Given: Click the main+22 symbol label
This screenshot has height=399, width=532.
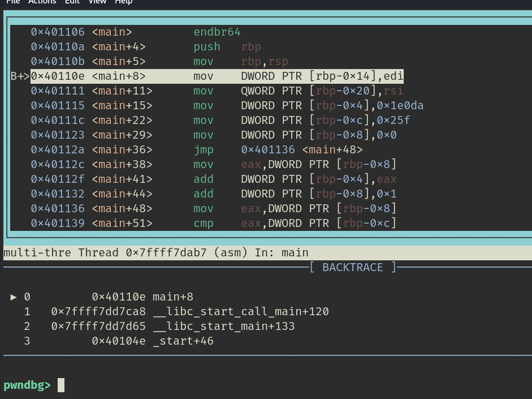Looking at the screenshot, I should click(x=122, y=120).
